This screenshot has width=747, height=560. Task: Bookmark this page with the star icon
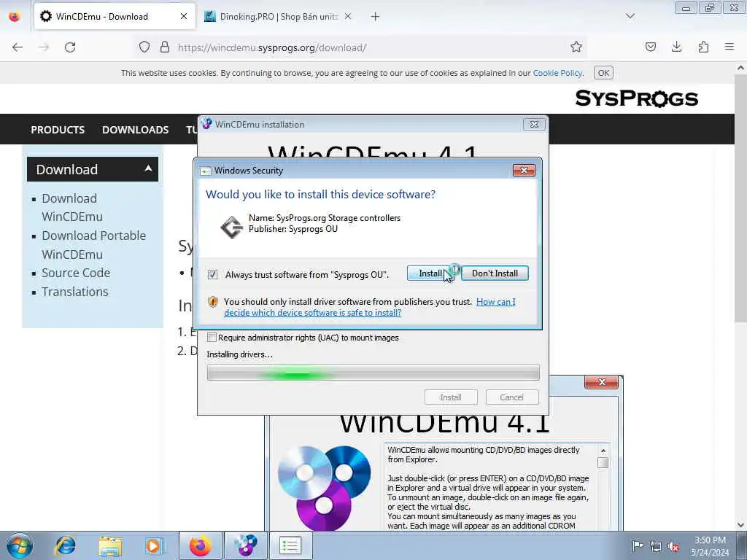pyautogui.click(x=576, y=47)
